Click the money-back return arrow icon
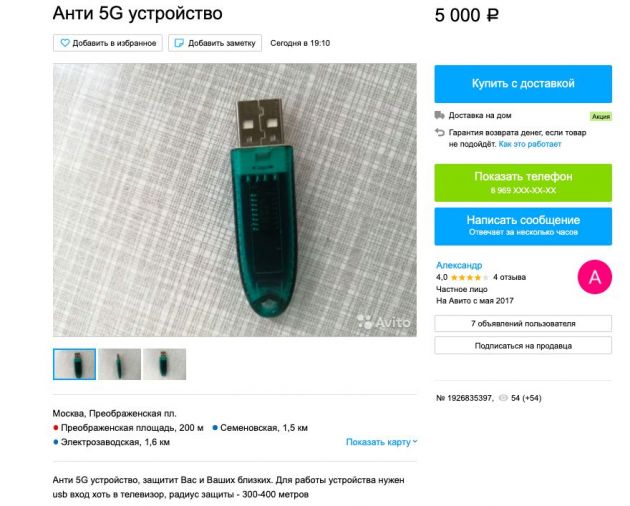 pos(440,132)
